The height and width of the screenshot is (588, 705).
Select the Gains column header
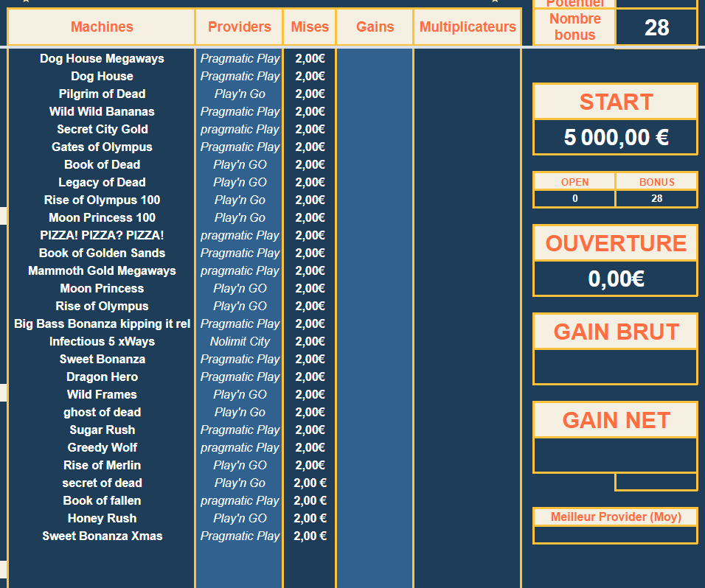(375, 27)
